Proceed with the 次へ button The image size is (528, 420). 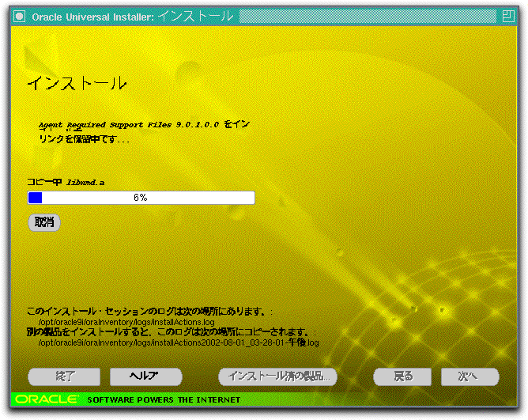click(x=470, y=376)
